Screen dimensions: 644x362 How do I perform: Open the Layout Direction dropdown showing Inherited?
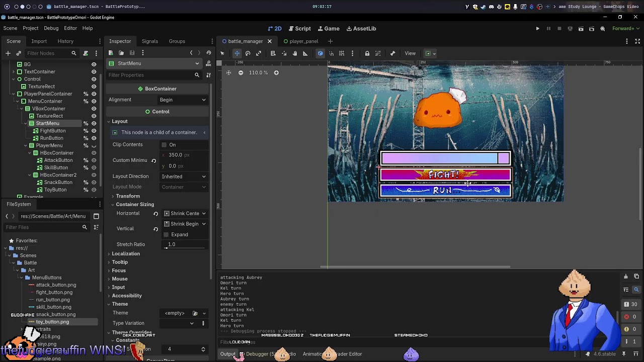point(184,176)
